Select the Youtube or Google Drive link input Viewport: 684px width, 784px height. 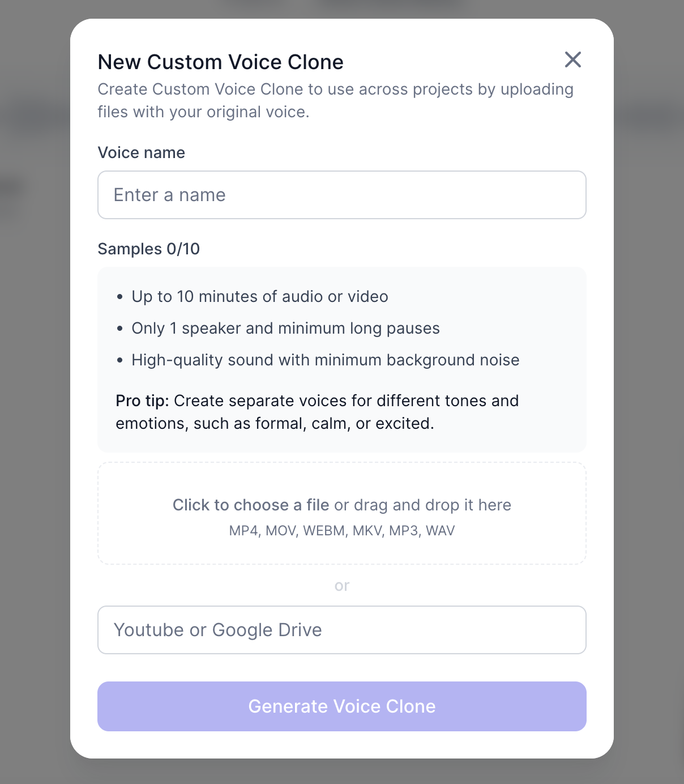(341, 629)
